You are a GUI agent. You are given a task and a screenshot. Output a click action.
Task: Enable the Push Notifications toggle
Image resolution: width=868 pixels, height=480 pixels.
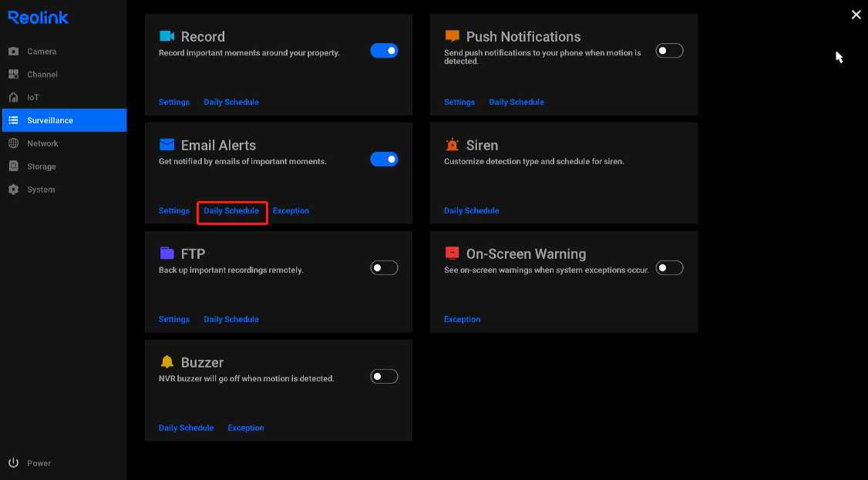tap(669, 50)
